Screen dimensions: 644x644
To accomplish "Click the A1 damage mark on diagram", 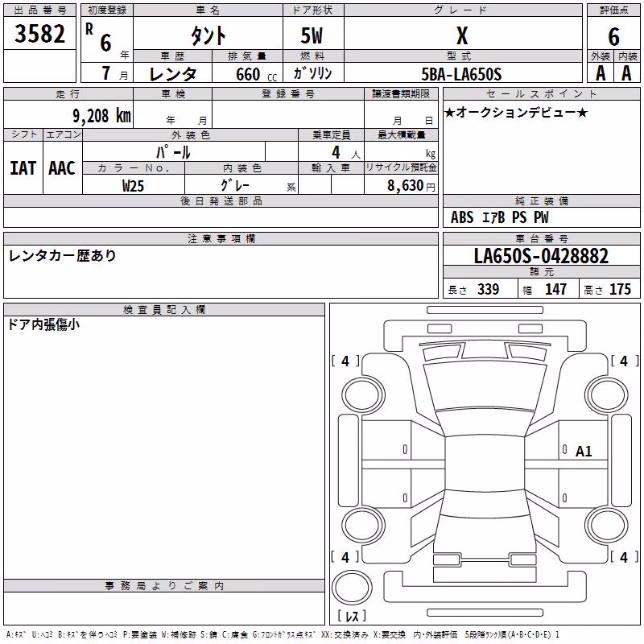I will [x=583, y=452].
